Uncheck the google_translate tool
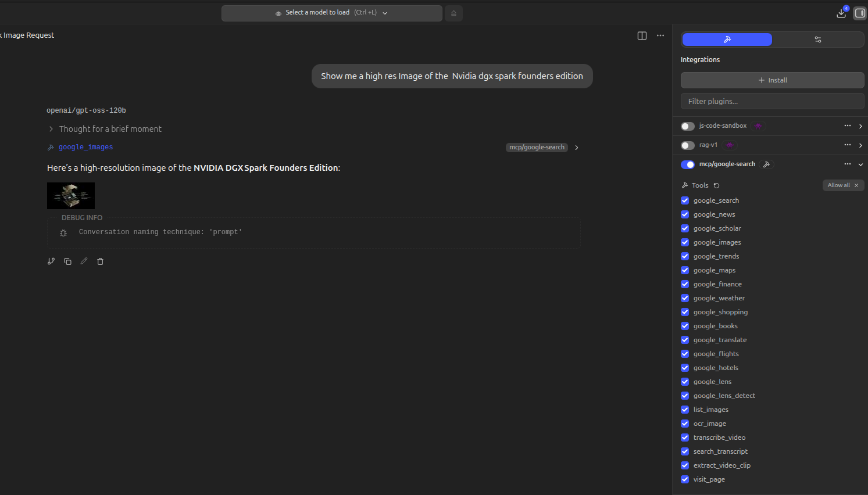This screenshot has height=495, width=868. coord(685,340)
